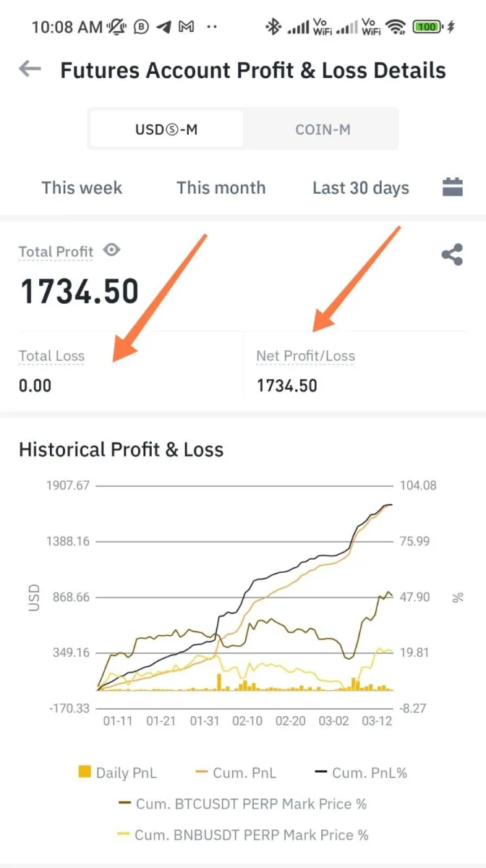Select the Last 30 days range
486x868 pixels.
coord(361,188)
